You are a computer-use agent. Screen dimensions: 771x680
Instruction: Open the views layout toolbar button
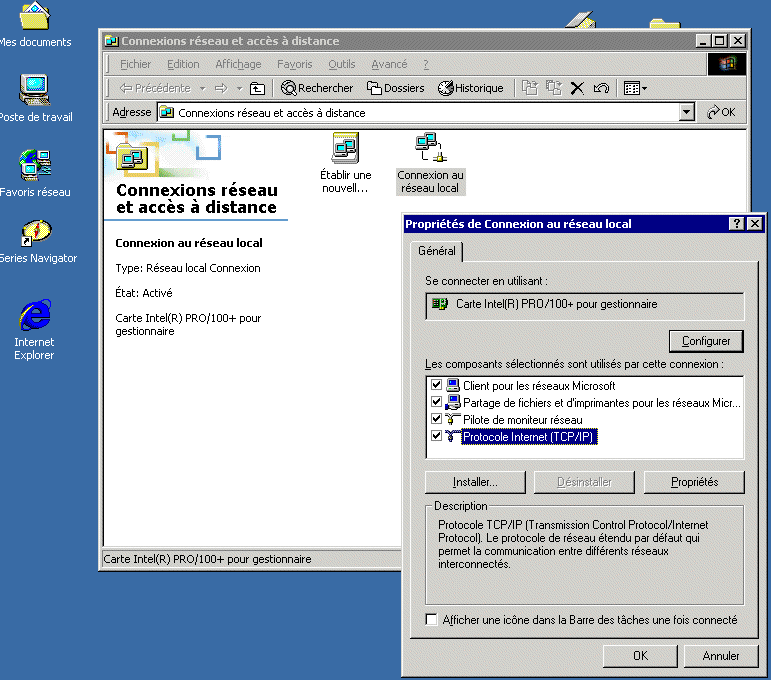tap(635, 89)
